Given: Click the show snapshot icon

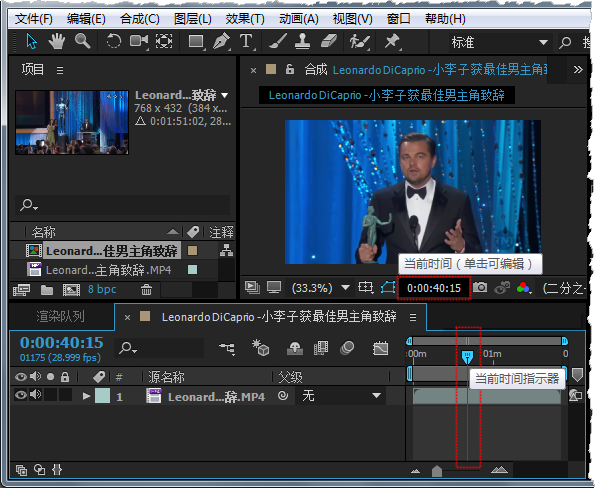Looking at the screenshot, I should click(502, 288).
